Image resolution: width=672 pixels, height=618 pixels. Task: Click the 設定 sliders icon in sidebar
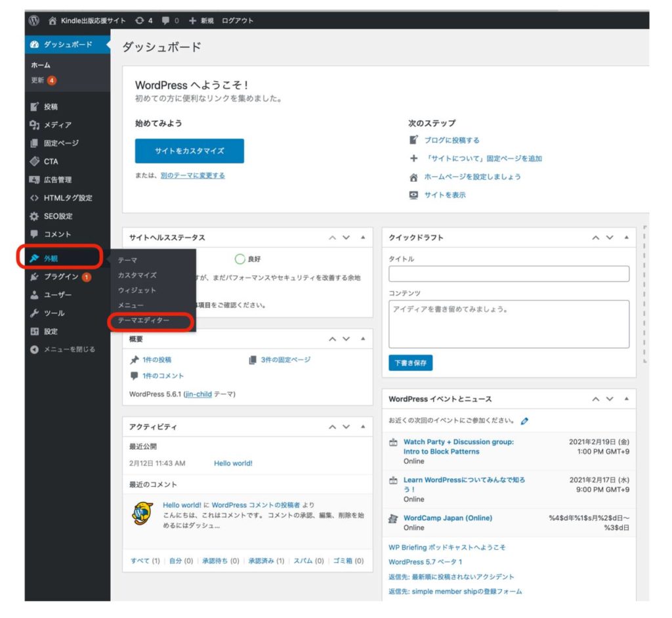(34, 332)
